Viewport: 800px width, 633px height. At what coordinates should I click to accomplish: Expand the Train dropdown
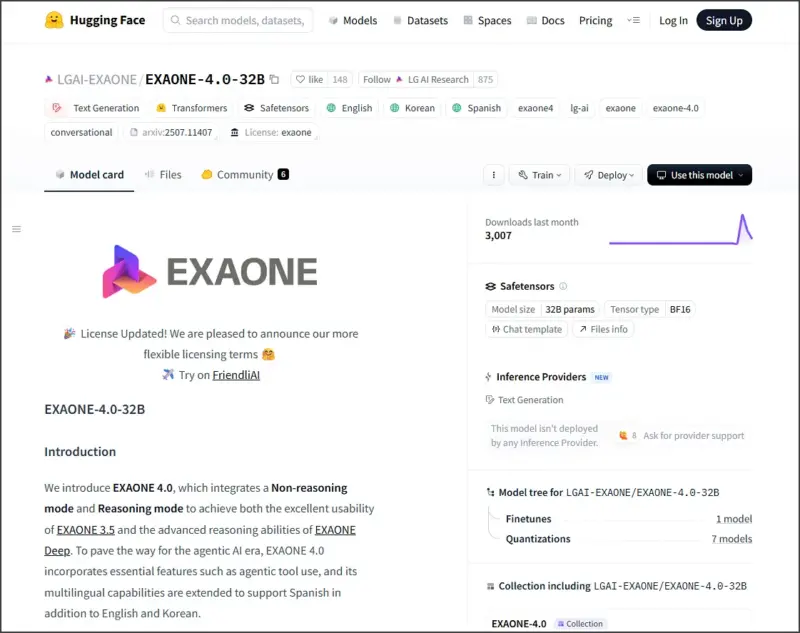(539, 175)
